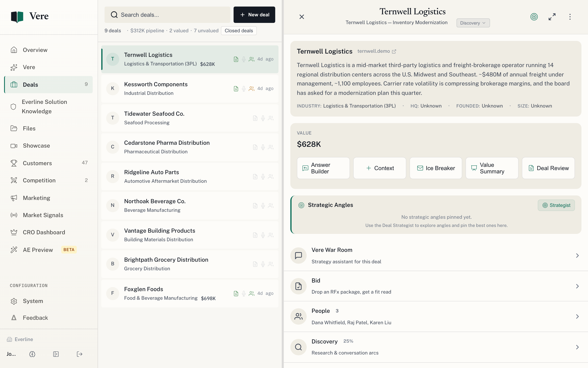Expand the Discovery 25% row chevron
Viewport: 588px width, 368px height.
point(578,347)
